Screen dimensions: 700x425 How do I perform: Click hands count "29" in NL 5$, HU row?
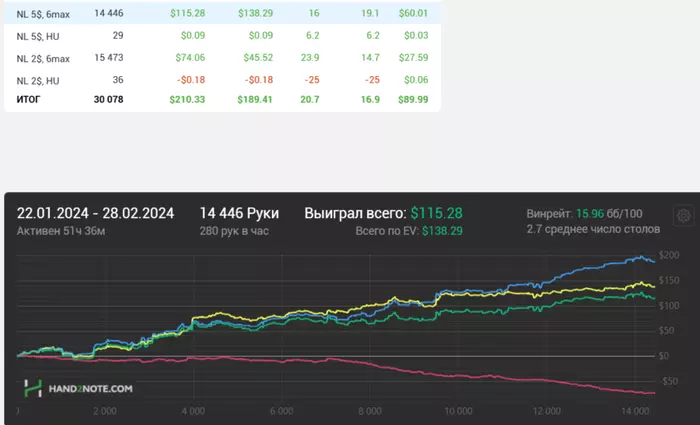(118, 35)
